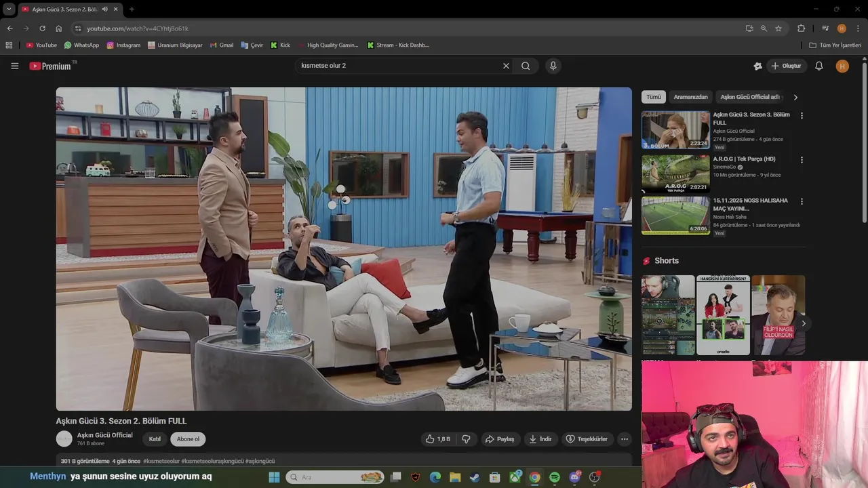The width and height of the screenshot is (868, 488).
Task: Open the NOSS HALISAHA match video thumbnail
Action: 675,216
